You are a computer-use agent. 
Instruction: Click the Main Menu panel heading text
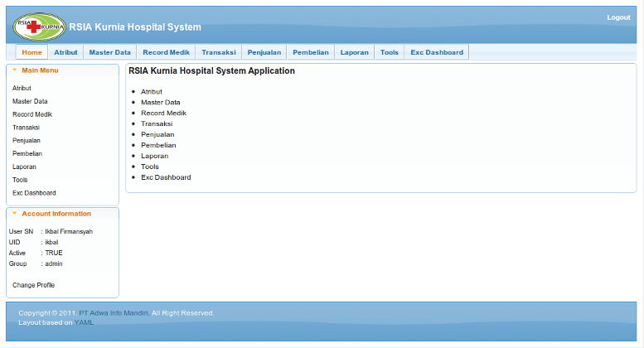point(41,70)
